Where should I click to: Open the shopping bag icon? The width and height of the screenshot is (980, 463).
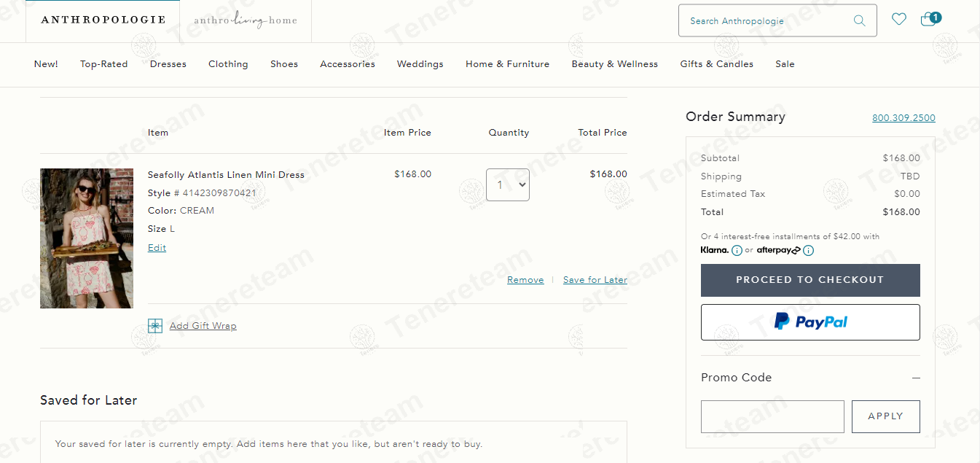coord(930,19)
